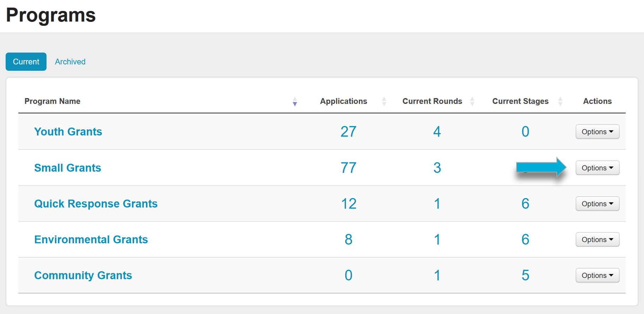
Task: Click Community Grants current stages count 5
Action: pos(525,275)
